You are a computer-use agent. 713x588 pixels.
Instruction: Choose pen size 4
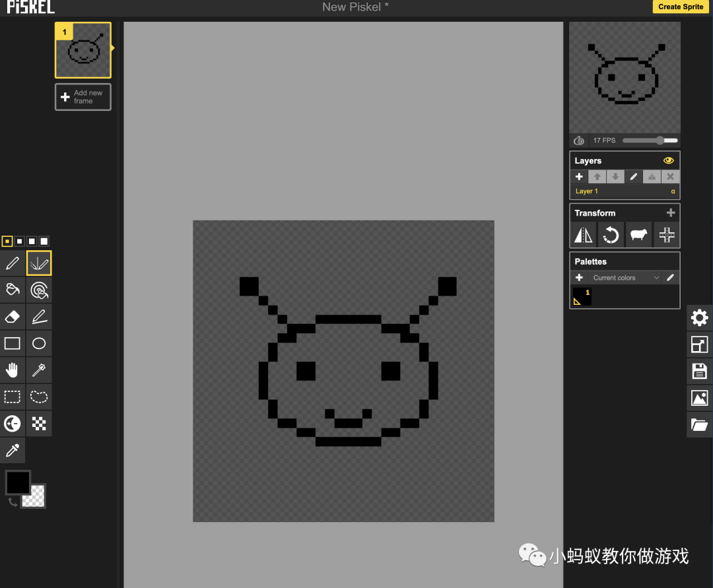[44, 242]
